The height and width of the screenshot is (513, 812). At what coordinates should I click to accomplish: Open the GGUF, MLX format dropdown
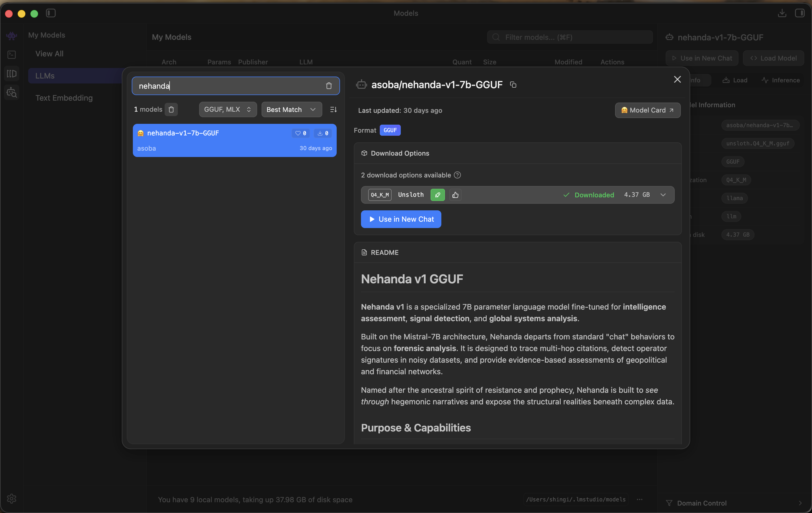[x=228, y=109]
